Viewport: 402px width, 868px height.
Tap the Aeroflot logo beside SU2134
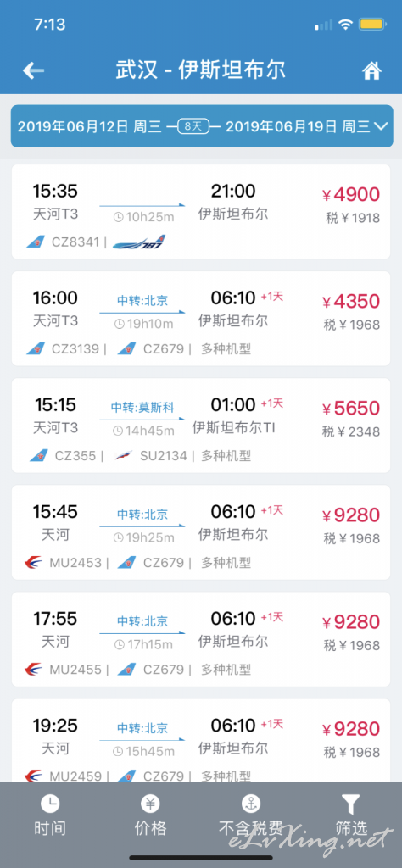124,455
